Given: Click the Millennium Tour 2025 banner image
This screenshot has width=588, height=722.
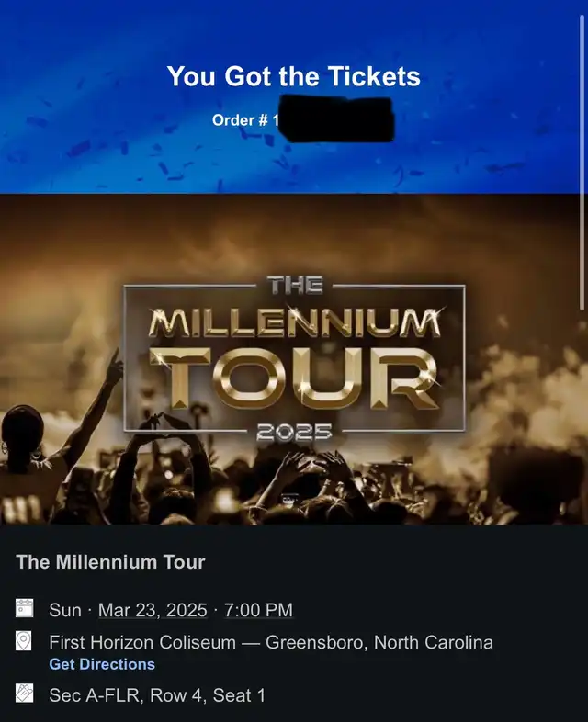Looking at the screenshot, I should pyautogui.click(x=294, y=359).
